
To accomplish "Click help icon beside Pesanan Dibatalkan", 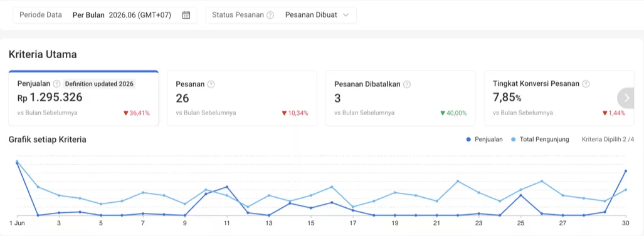I will 406,85.
